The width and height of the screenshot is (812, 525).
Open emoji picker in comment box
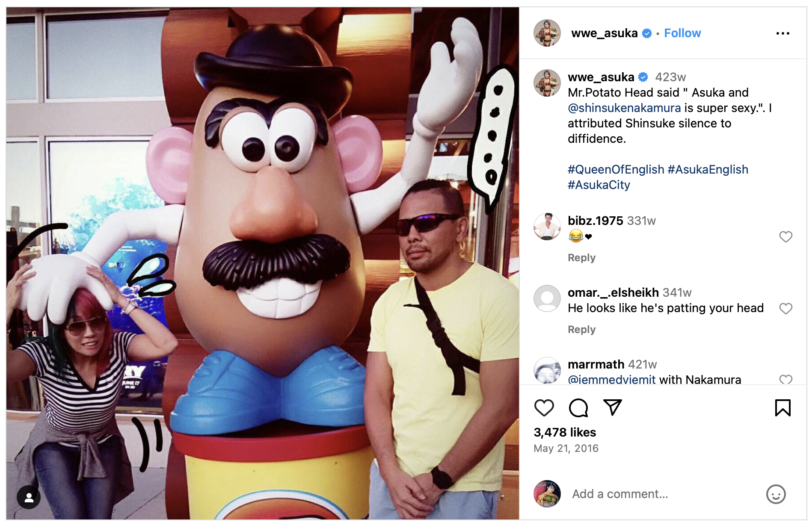[776, 494]
